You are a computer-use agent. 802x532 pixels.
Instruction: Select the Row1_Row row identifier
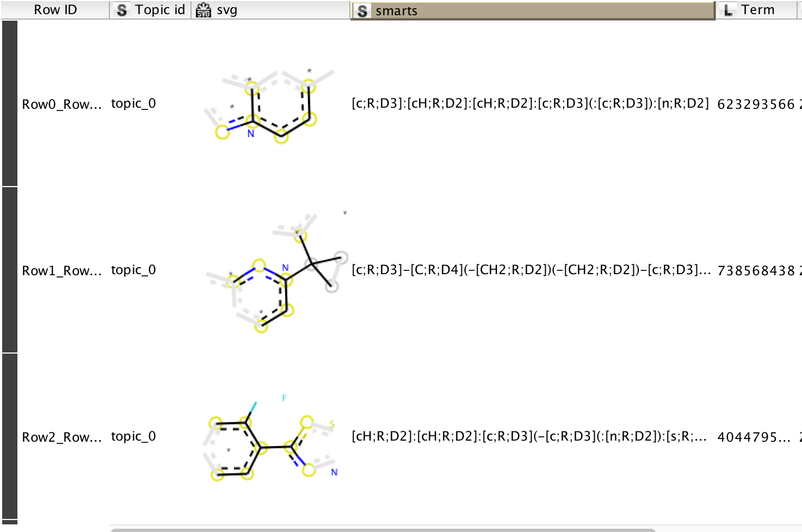click(x=61, y=269)
